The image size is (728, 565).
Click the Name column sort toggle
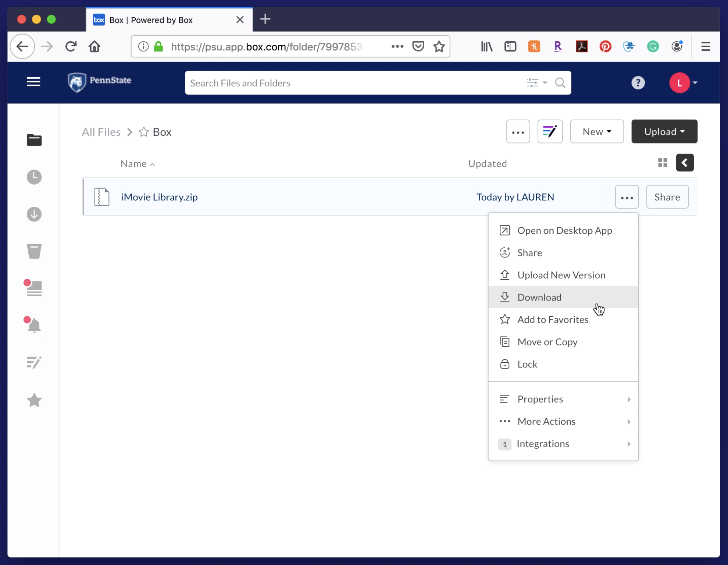coord(138,164)
